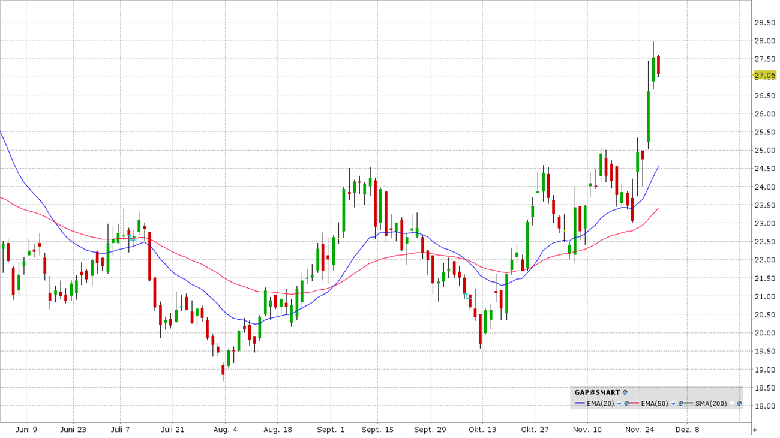Viewport: 780px width, 438px height.
Task: Click the highlighted 27.05 current price tag
Action: tap(765, 76)
